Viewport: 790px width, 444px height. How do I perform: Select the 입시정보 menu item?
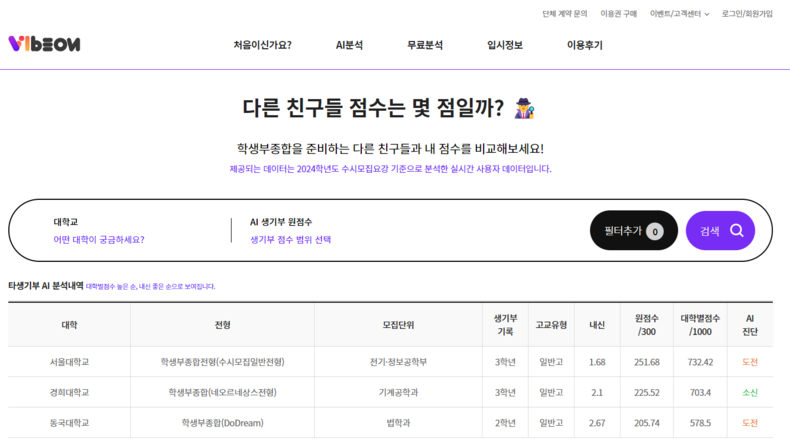point(505,45)
